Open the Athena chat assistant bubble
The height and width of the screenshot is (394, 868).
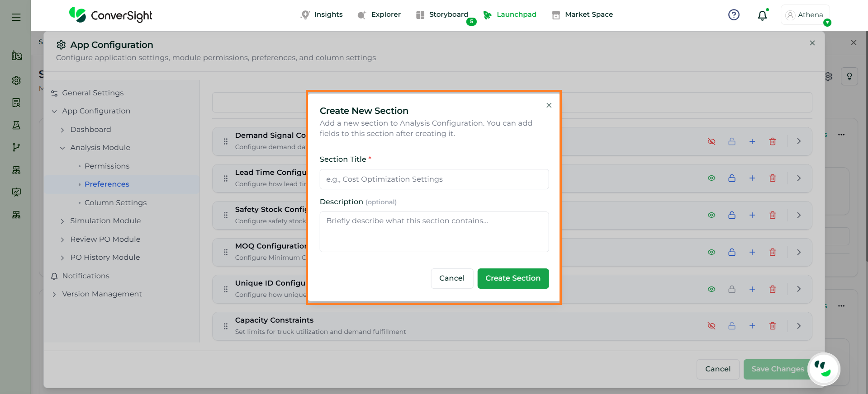pyautogui.click(x=823, y=369)
